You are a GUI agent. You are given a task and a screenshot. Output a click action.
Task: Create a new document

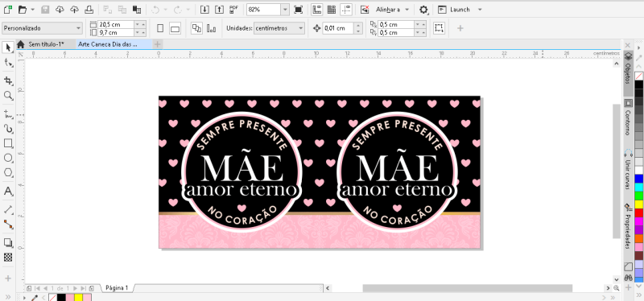point(7,9)
